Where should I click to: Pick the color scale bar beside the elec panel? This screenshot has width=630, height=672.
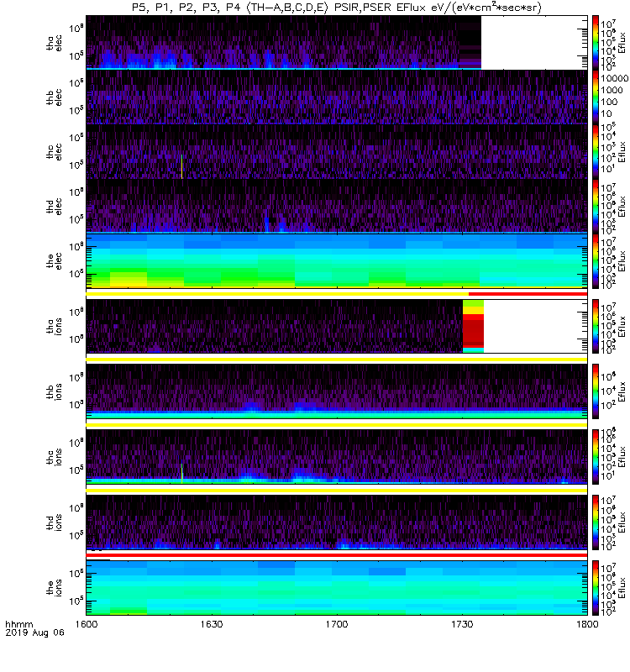coord(596,260)
